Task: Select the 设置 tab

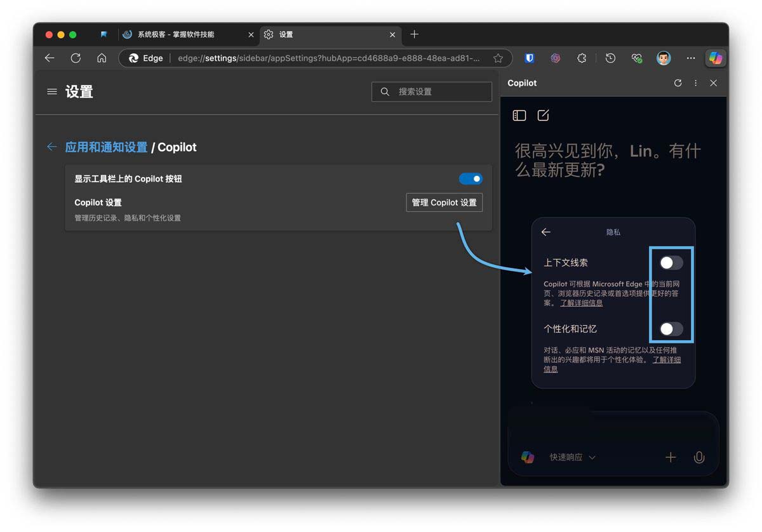Action: pos(330,34)
